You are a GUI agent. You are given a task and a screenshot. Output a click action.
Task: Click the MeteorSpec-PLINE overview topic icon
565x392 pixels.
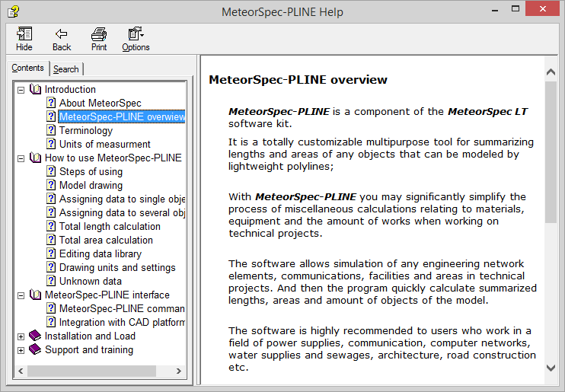coord(51,116)
